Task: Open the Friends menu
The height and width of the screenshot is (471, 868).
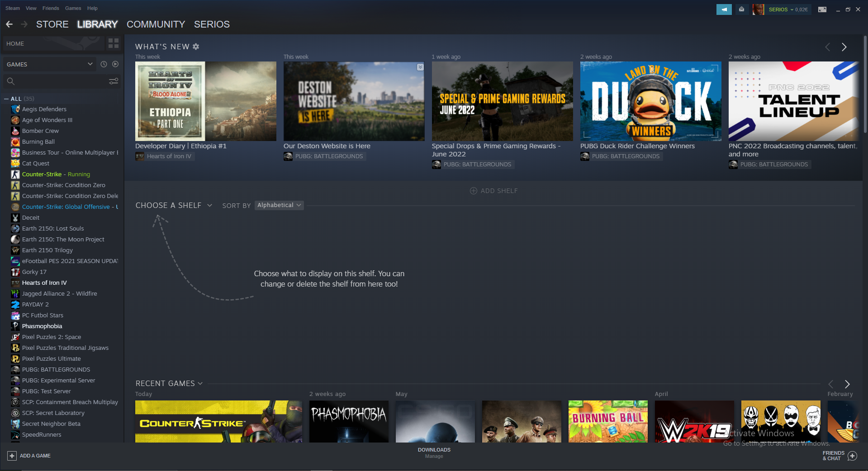Action: (51, 8)
